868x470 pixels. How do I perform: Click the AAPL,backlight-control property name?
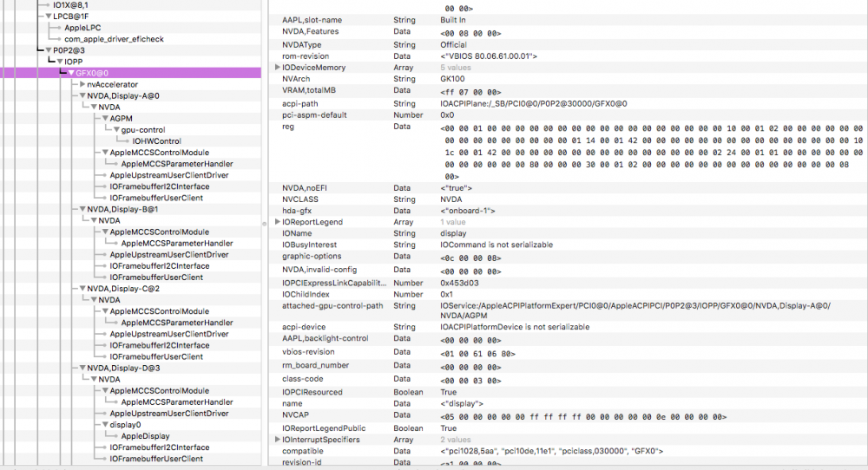325,338
